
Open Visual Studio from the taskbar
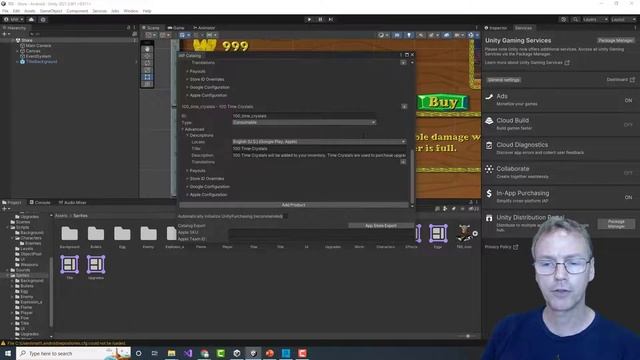point(188,353)
